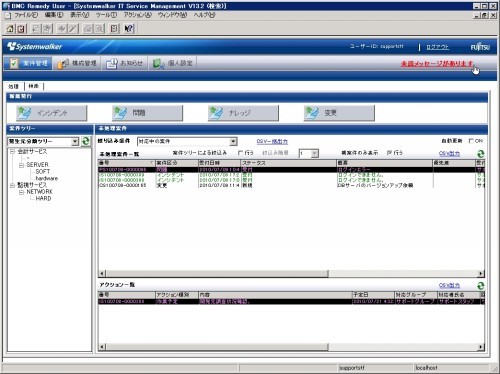Toggle 案件ツリーによる絞込み 行う checkbox

[240, 153]
